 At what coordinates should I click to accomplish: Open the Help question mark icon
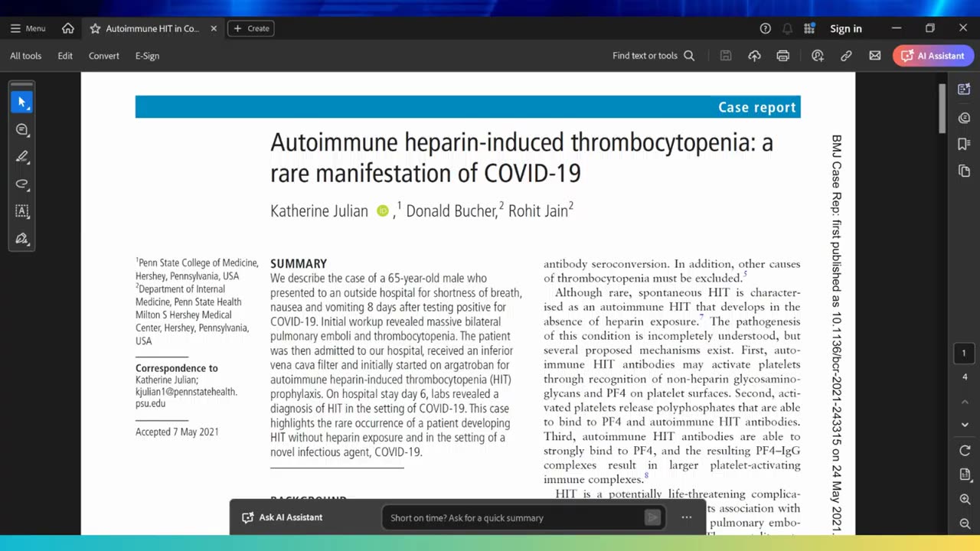coord(765,28)
